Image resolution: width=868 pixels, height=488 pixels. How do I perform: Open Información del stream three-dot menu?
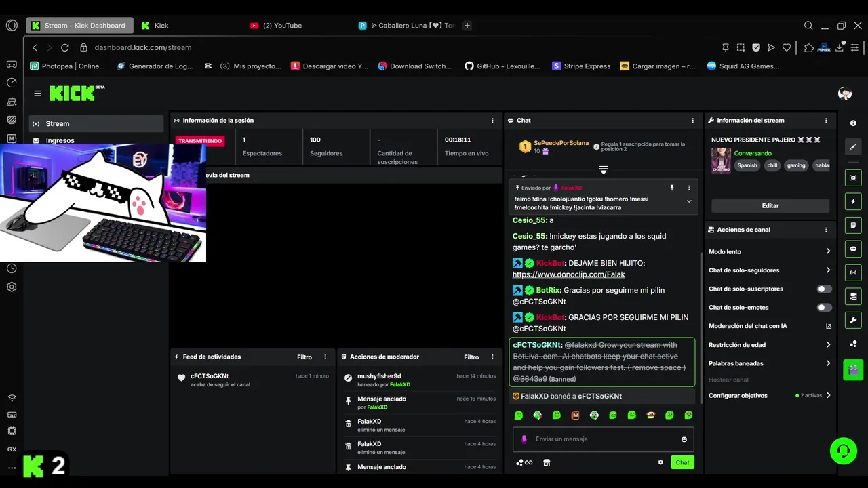coord(826,121)
